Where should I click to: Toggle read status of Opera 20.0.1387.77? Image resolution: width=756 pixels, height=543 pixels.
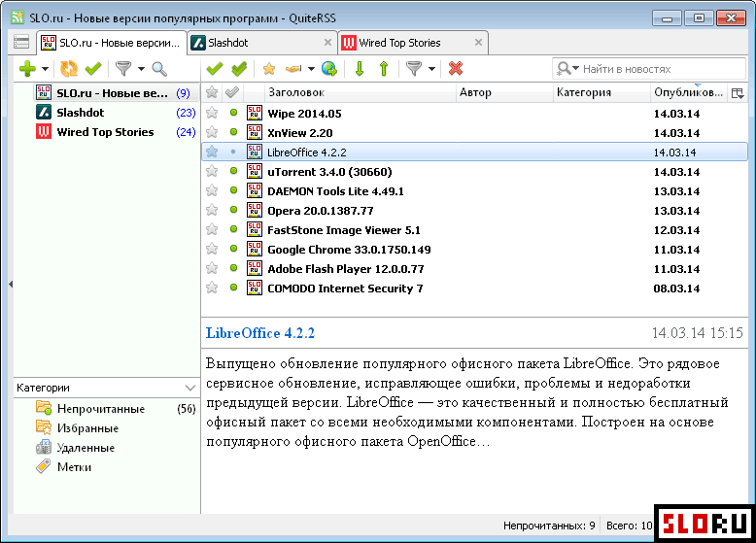click(234, 210)
